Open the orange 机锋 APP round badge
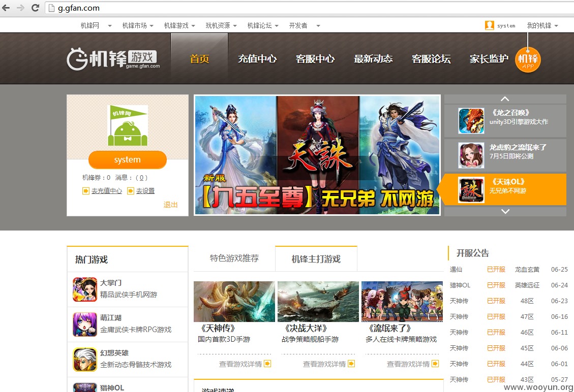Screen dimensions: 574x392 528,59
